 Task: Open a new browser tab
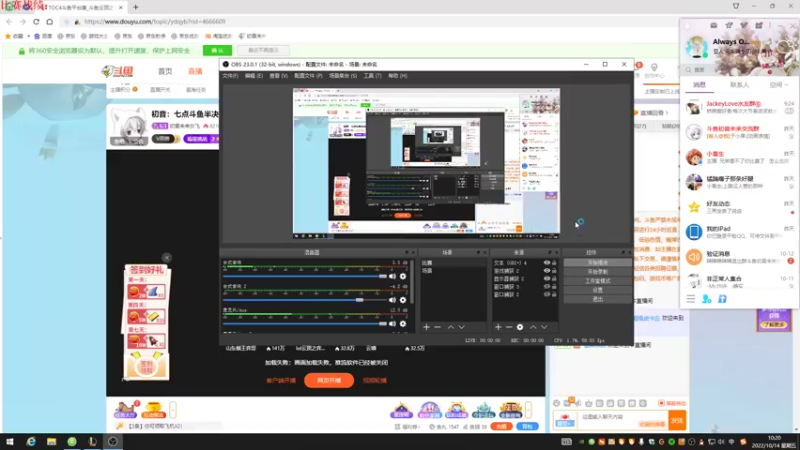tap(136, 7)
